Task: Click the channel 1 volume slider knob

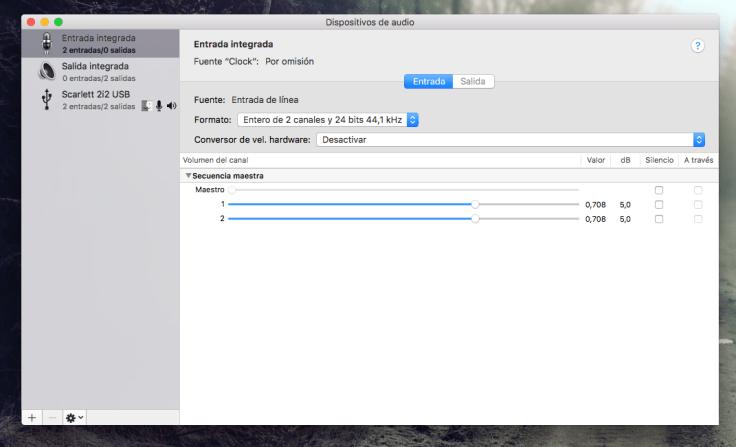Action: [x=475, y=204]
